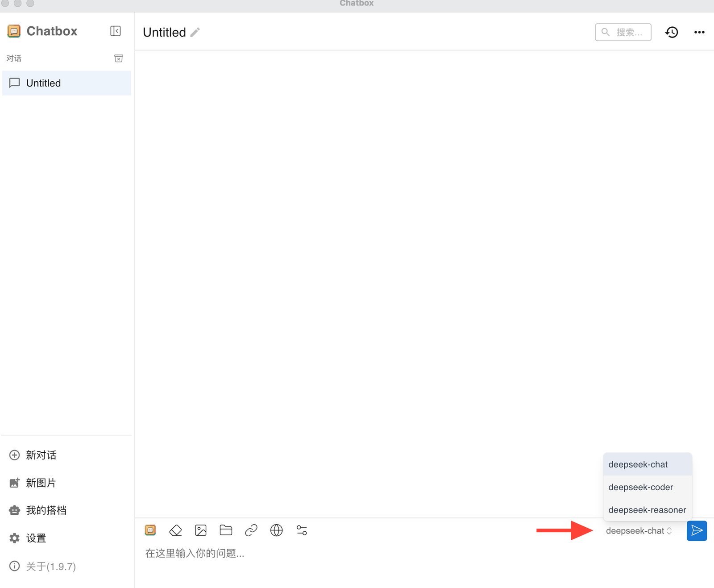This screenshot has height=588, width=714.
Task: Collapse the sidebar with the panel icon
Action: 115,31
